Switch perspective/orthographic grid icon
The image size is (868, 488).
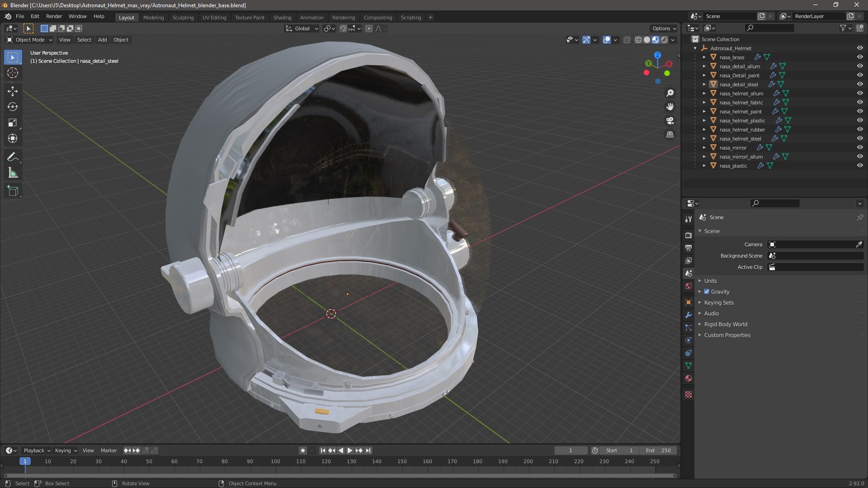(670, 135)
